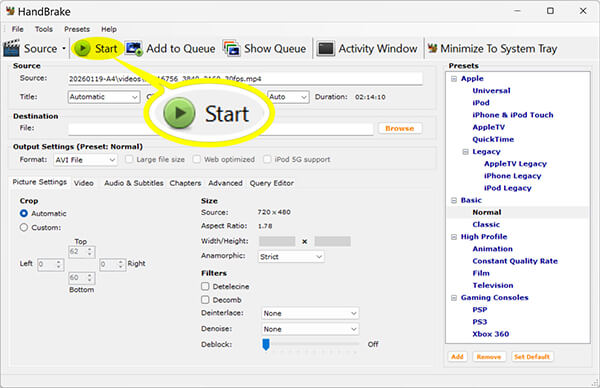Select the Classic preset
Screen dimensions: 600x388
tap(486, 225)
